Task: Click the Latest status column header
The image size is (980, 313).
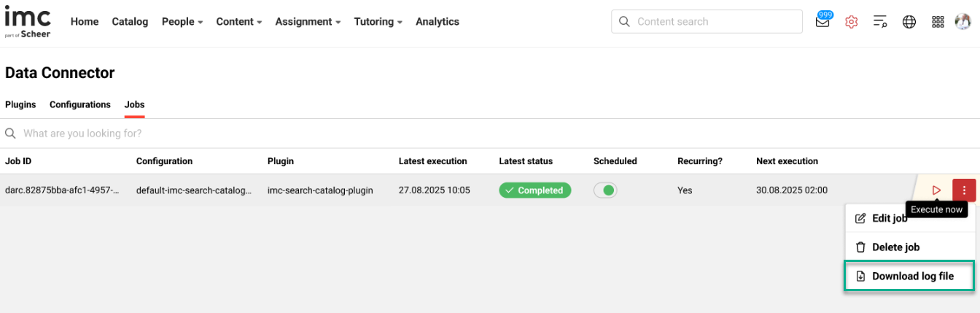Action: (526, 161)
